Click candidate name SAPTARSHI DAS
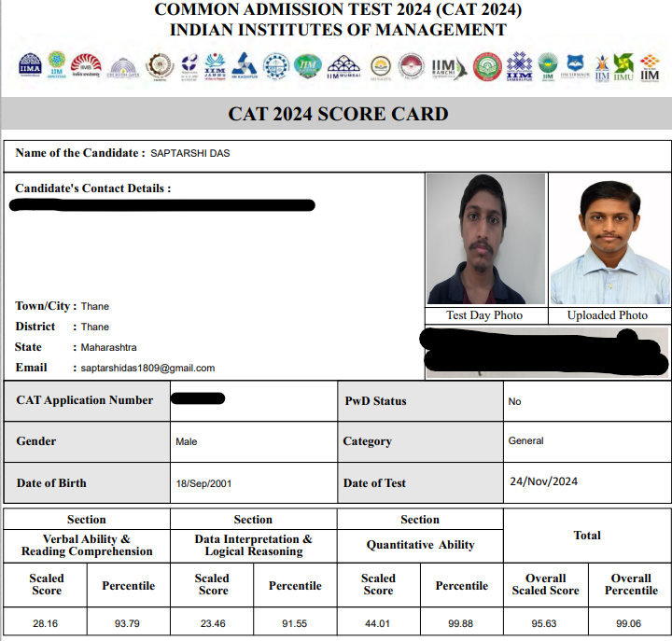 189,153
